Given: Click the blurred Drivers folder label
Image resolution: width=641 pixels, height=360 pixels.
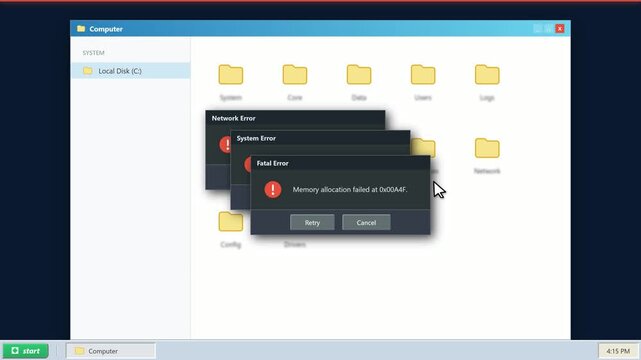Looking at the screenshot, I should tap(295, 244).
